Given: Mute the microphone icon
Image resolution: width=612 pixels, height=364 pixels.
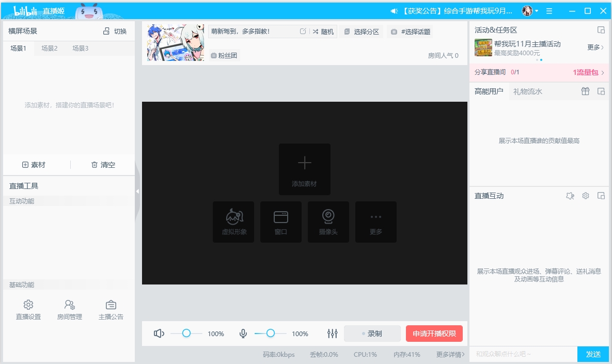Looking at the screenshot, I should (x=243, y=333).
